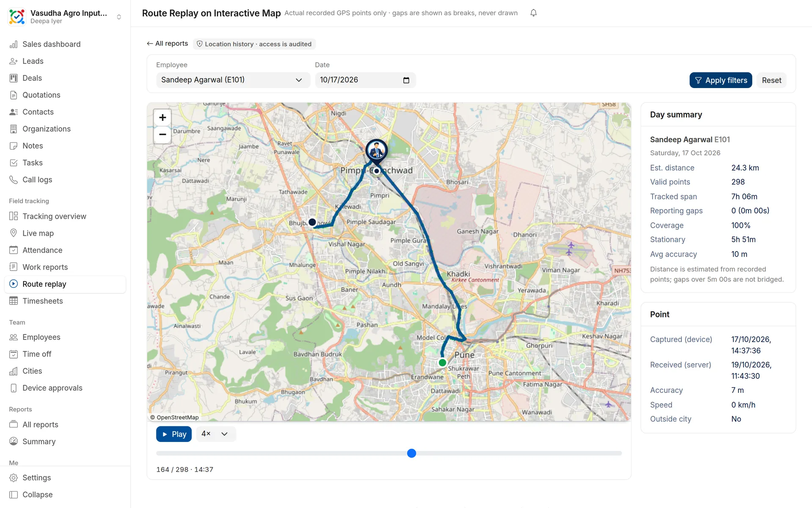
Task: Zoom in on the map
Action: coord(162,118)
